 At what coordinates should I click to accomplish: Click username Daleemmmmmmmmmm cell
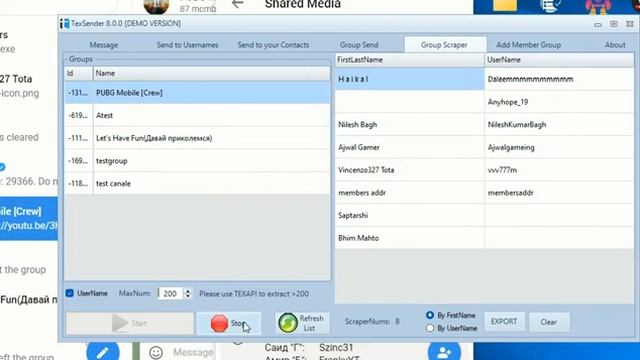point(559,79)
